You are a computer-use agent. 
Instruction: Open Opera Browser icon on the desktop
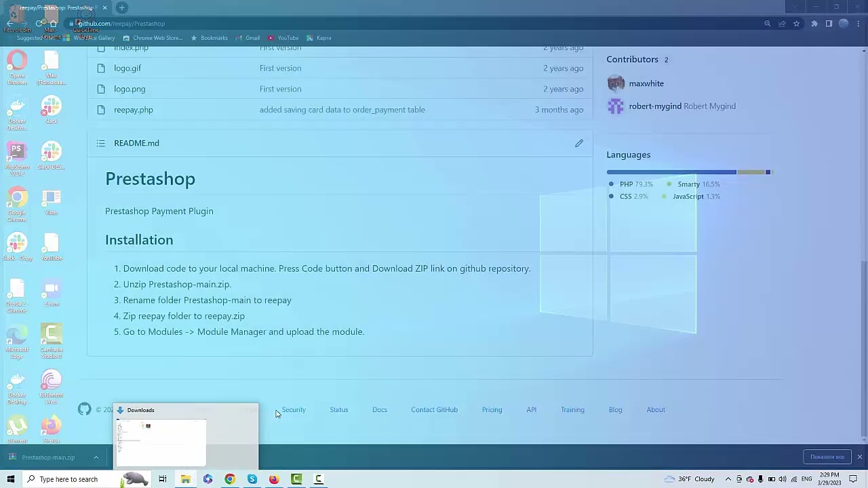click(x=17, y=68)
